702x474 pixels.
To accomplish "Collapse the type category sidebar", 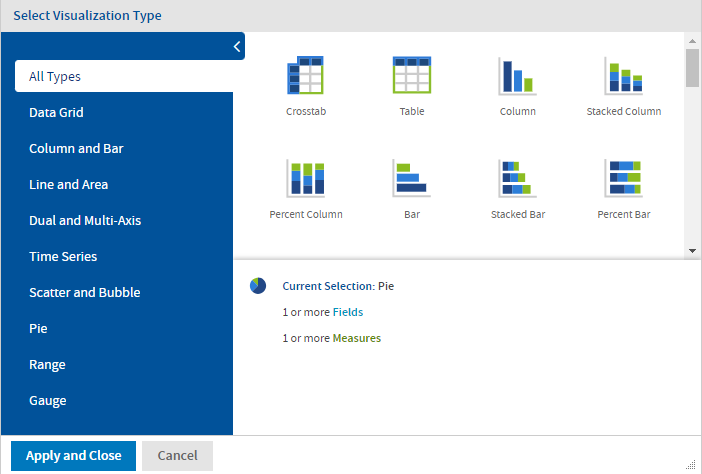I will click(237, 47).
